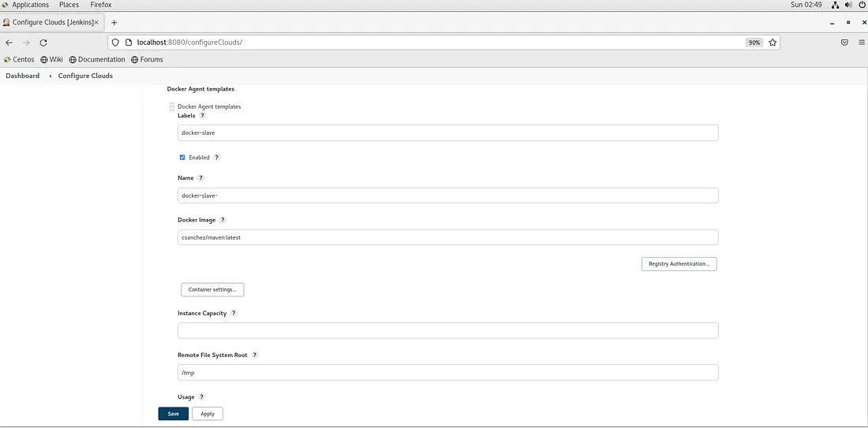This screenshot has width=868, height=428.
Task: Uncheck the Enabled checkbox
Action: pyautogui.click(x=182, y=158)
